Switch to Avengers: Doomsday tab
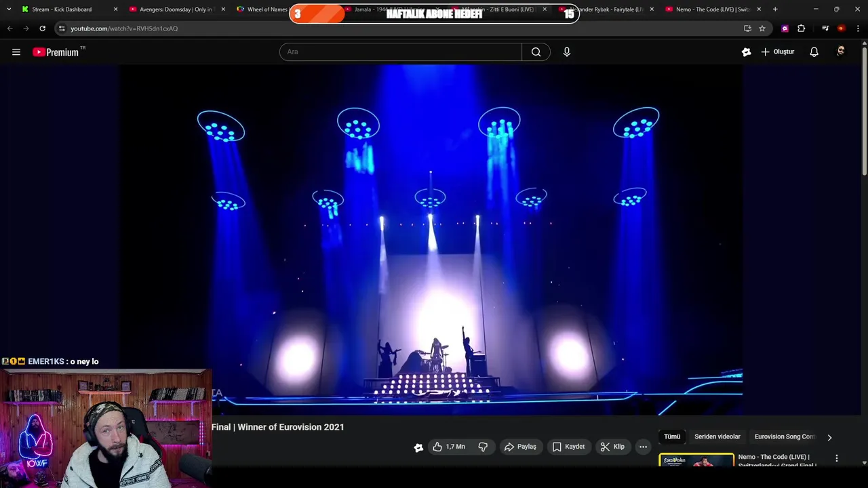The width and height of the screenshot is (868, 488). [176, 9]
